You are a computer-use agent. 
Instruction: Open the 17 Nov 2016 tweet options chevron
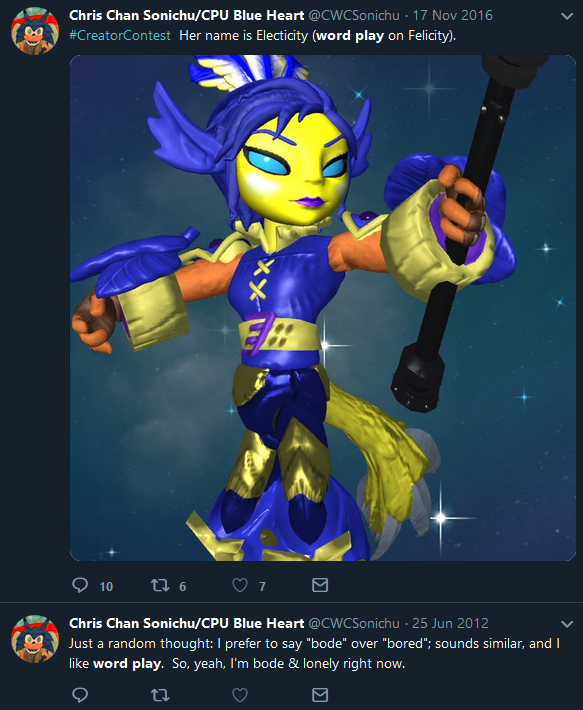(567, 16)
